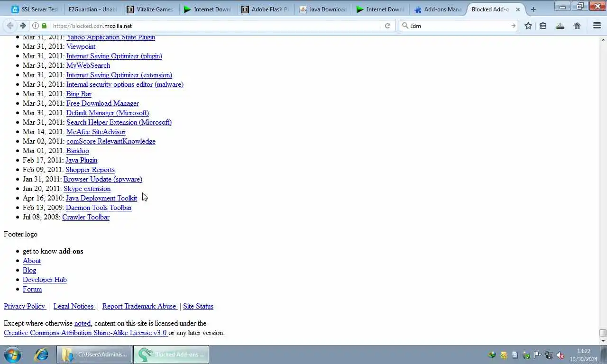This screenshot has width=607, height=364.
Task: Open the Shopper Reports link
Action: point(90,170)
